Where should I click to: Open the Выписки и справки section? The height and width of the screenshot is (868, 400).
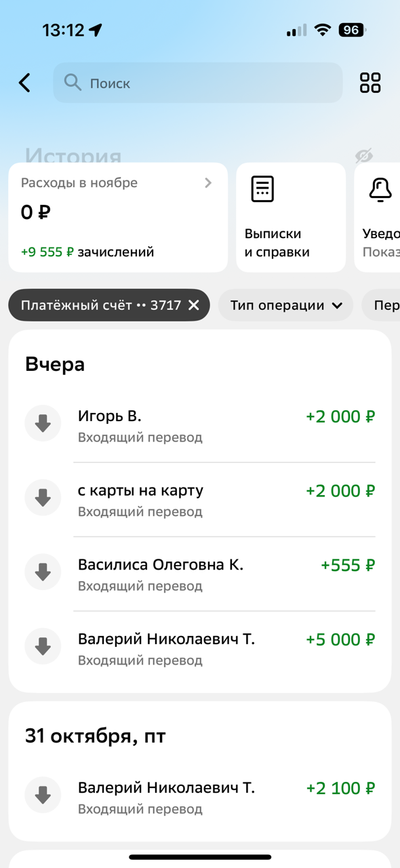[x=290, y=217]
